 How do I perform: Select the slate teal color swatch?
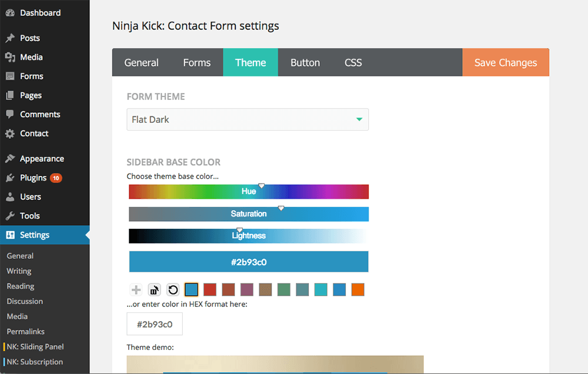click(x=302, y=289)
